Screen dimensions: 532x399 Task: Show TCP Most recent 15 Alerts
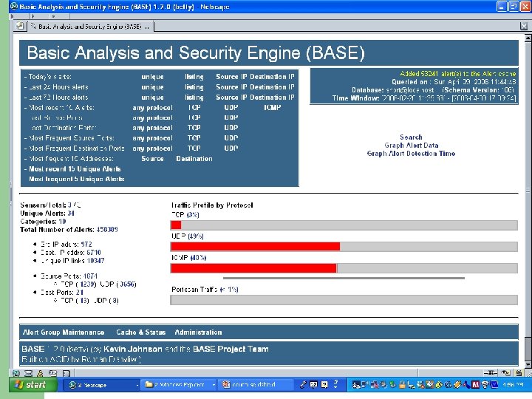point(194,108)
